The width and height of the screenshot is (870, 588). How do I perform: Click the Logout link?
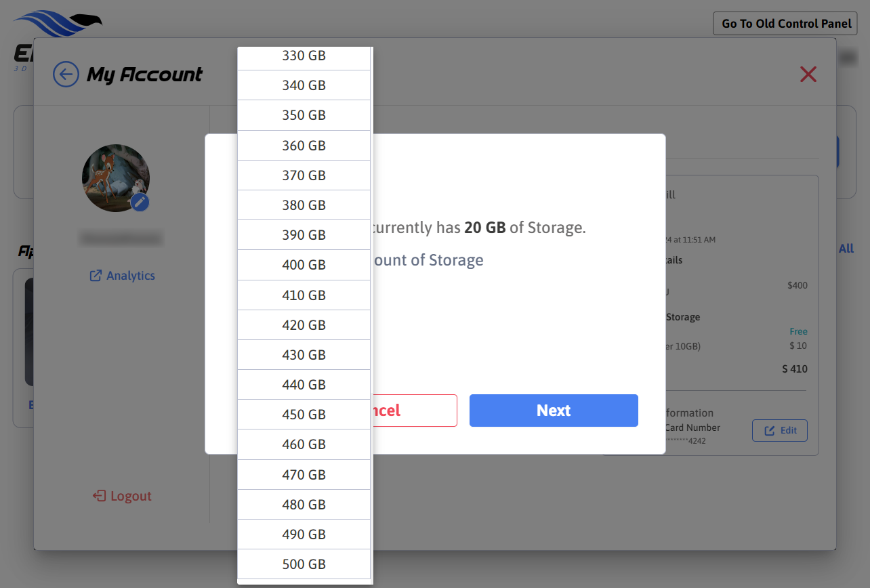pyautogui.click(x=123, y=496)
